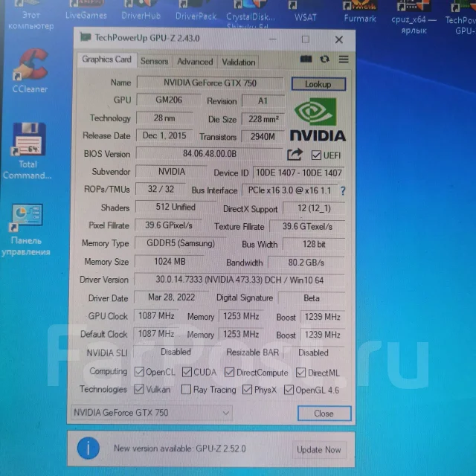This screenshot has width=476, height=476.
Task: Click the Memory Type GDDR5 (Samsung) field
Action: pos(180,243)
